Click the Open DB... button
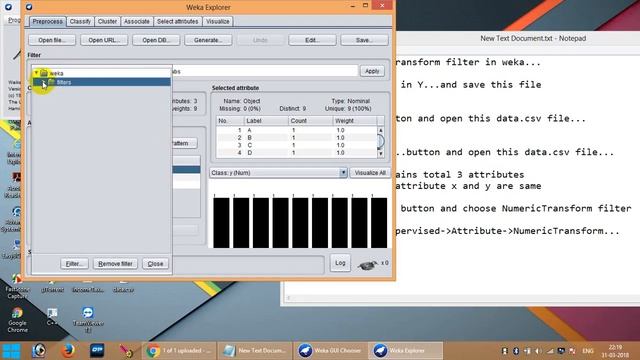Screen dimensions: 640x360 point(156,40)
